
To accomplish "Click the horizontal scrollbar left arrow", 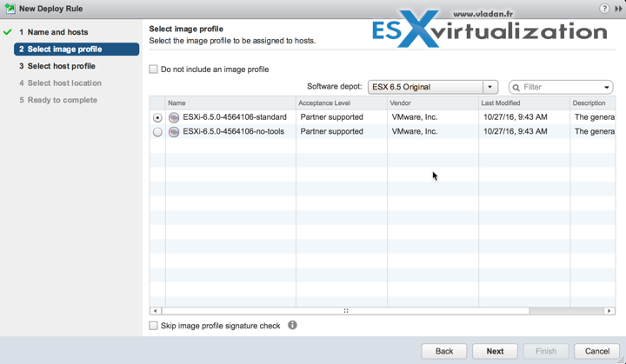I will click(156, 310).
